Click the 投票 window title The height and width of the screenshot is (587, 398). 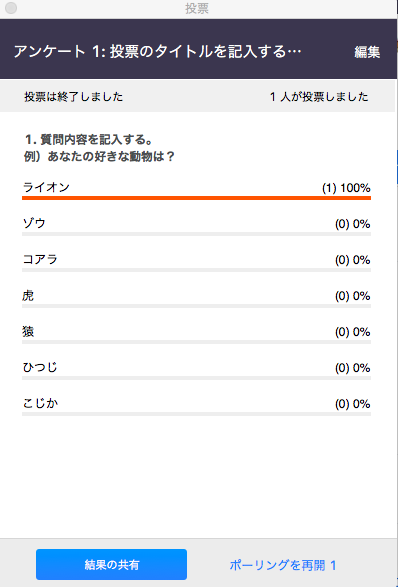pos(197,9)
